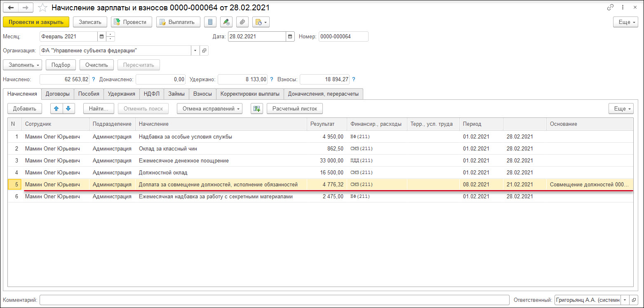Go back with the left arrow
644x308 pixels.
tap(11, 8)
